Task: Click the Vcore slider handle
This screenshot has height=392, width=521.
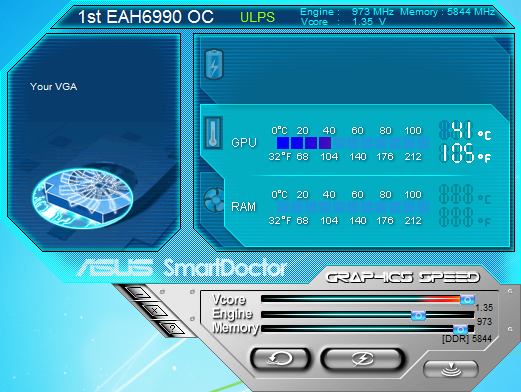Action: 467,299
